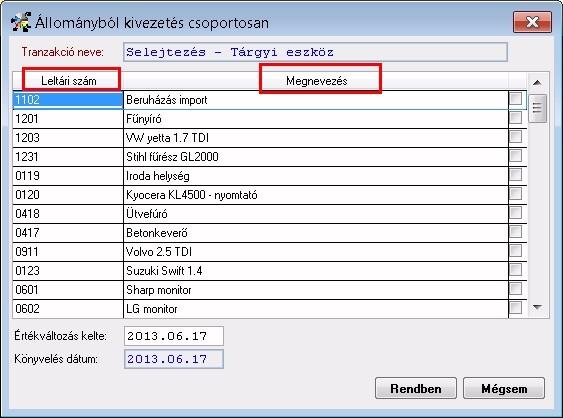
Task: Select the Suzuki Swift 1.4 row
Action: coord(270,271)
